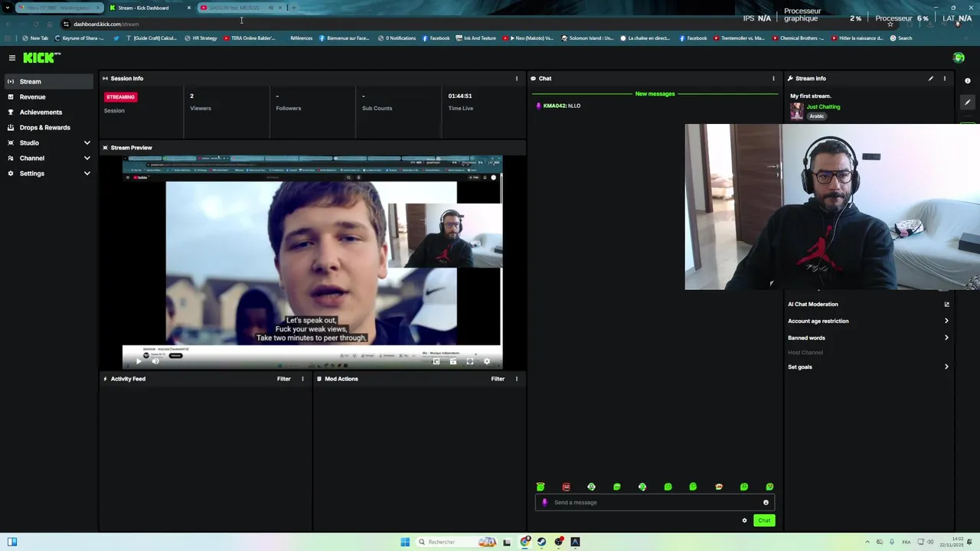The width and height of the screenshot is (980, 551).
Task: Open the Stream sidebar page
Action: point(50,81)
